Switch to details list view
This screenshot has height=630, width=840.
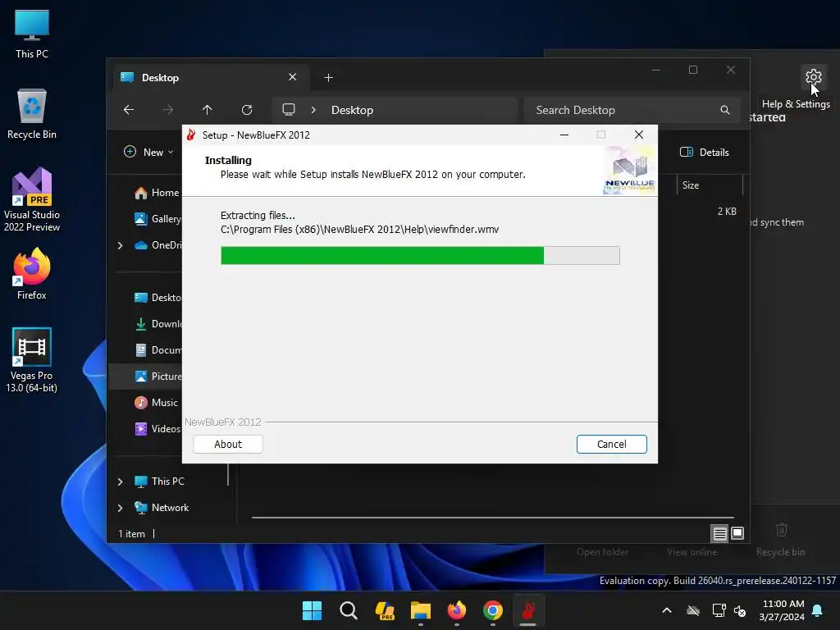tap(719, 533)
